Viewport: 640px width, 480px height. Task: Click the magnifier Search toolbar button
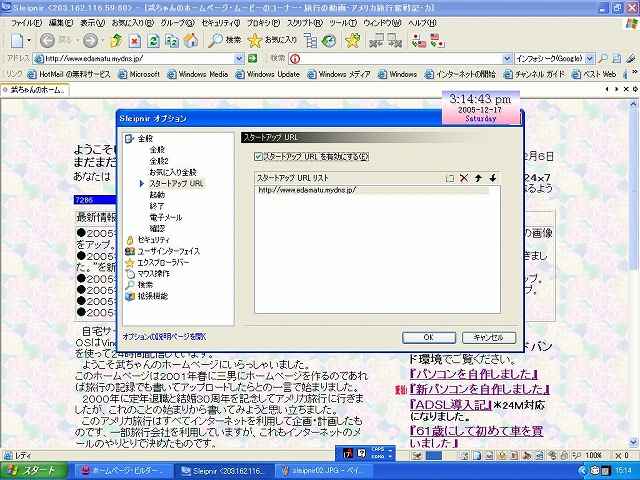tap(224, 40)
